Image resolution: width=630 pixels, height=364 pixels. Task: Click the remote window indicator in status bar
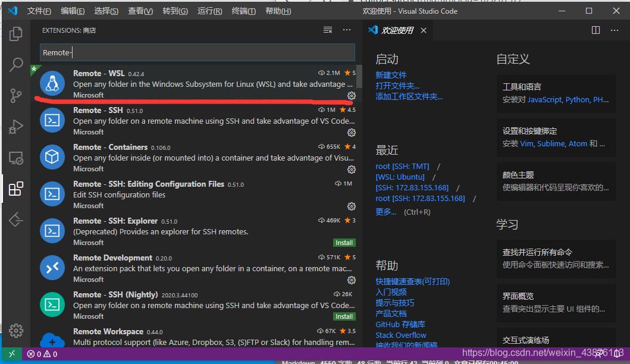point(12,354)
